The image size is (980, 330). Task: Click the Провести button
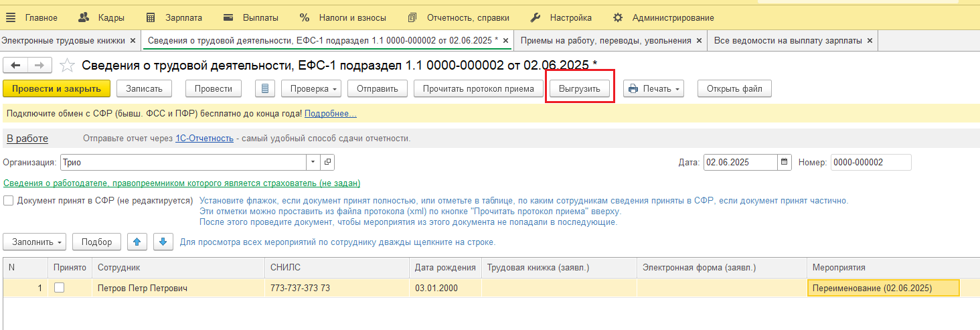click(x=214, y=88)
